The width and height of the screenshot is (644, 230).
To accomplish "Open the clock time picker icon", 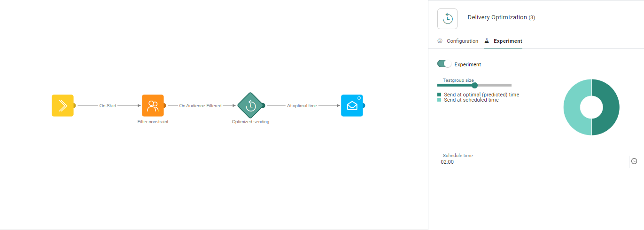I will coord(634,161).
